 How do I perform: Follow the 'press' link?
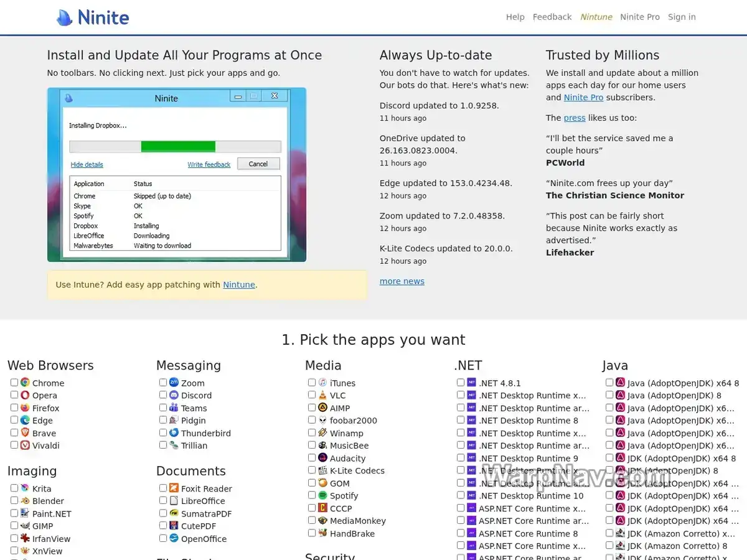[x=575, y=118]
